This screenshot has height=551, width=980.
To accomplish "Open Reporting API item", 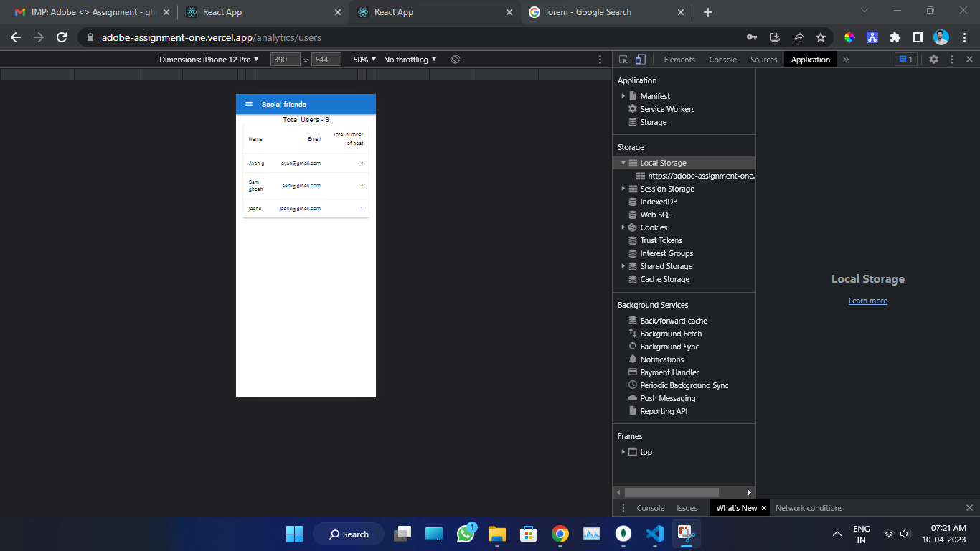I will pos(664,411).
